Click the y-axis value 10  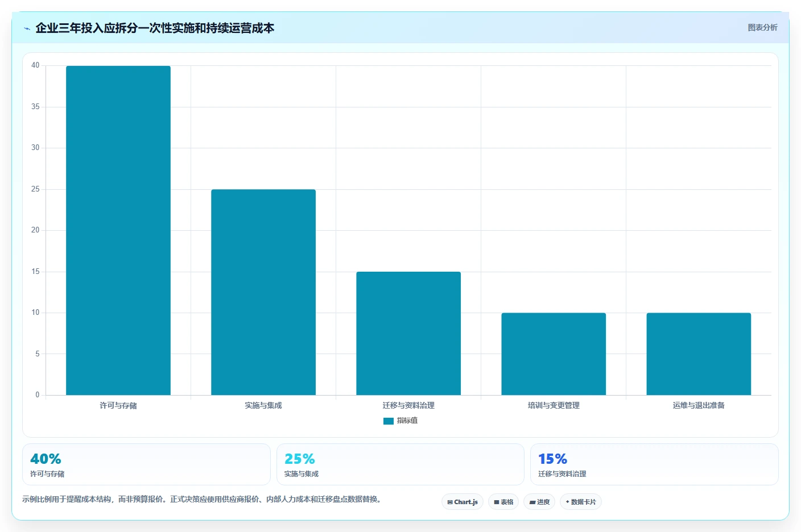pyautogui.click(x=35, y=313)
